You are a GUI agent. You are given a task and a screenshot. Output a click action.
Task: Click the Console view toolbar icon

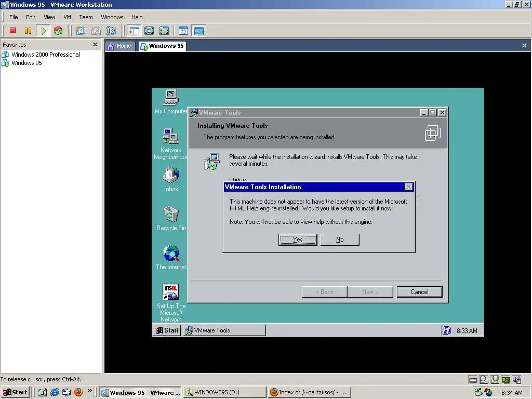tap(198, 31)
